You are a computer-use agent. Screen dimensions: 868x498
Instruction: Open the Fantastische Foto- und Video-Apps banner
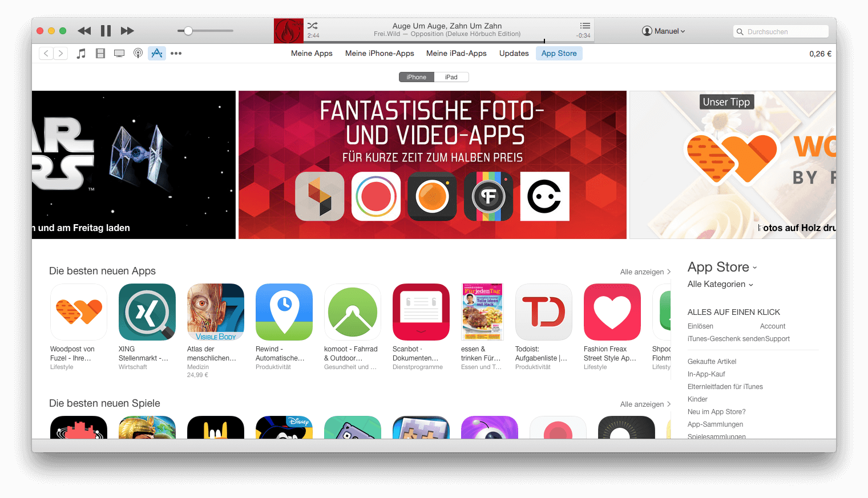[433, 165]
